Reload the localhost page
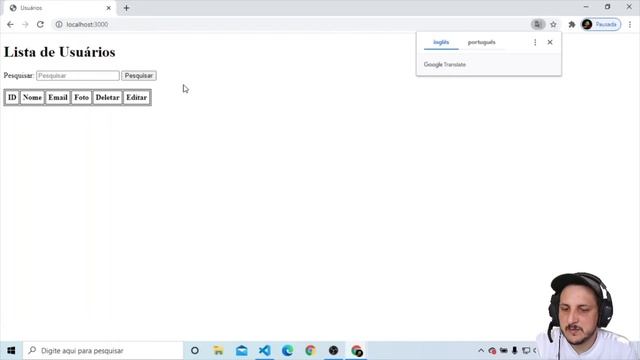This screenshot has height=360, width=640. click(x=40, y=24)
